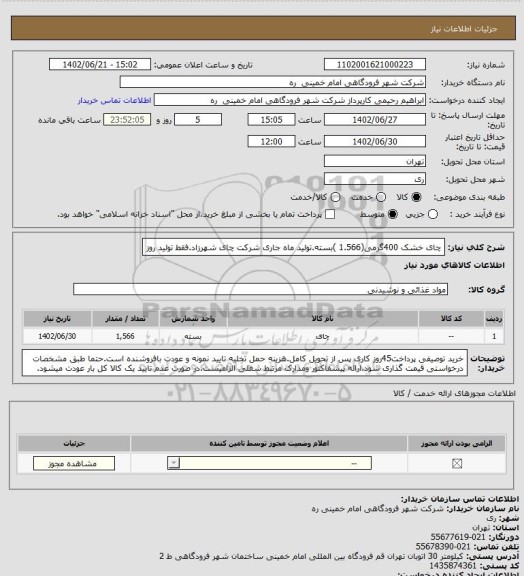This screenshot has height=576, width=524.
Task: Open اطلاعات تماس خریدار link
Action: pos(115,101)
